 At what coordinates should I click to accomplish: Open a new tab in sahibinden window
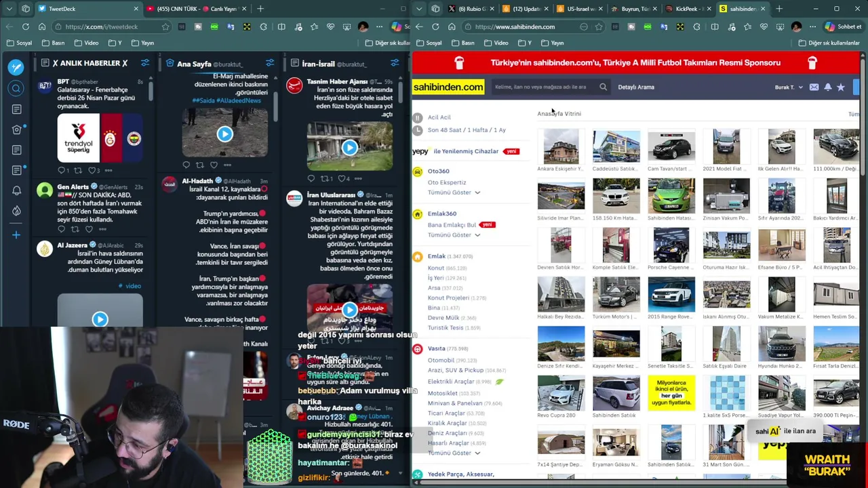[779, 9]
